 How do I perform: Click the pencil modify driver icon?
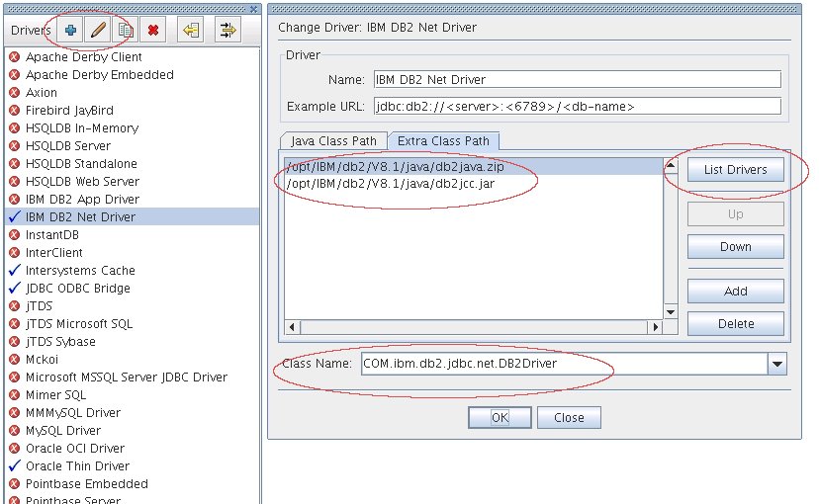click(99, 30)
